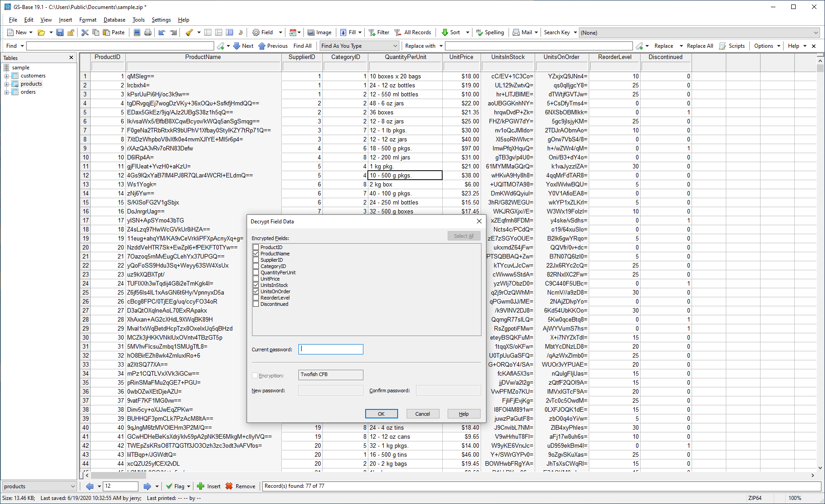The image size is (825, 504).
Task: Click the Replace All button
Action: tap(700, 46)
